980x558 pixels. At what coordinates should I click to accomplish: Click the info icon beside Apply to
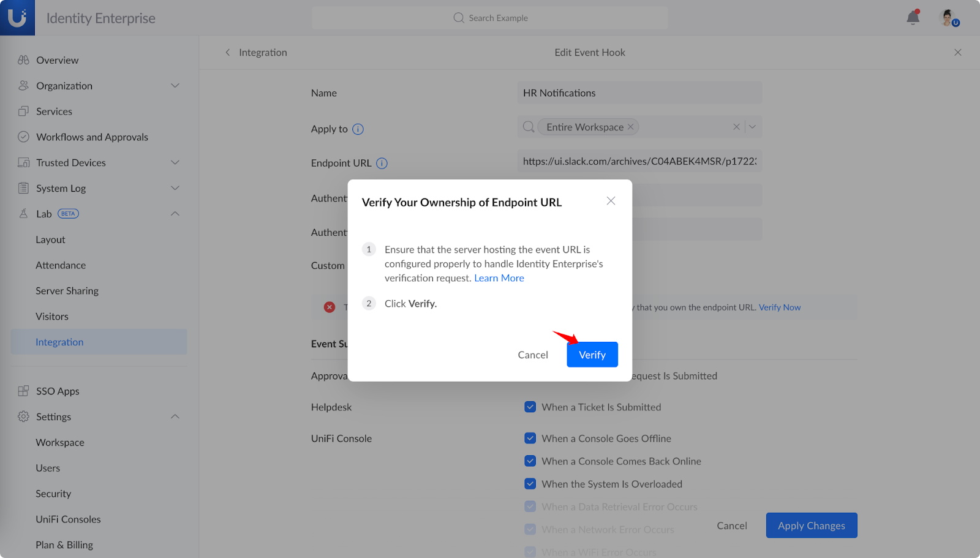click(358, 129)
